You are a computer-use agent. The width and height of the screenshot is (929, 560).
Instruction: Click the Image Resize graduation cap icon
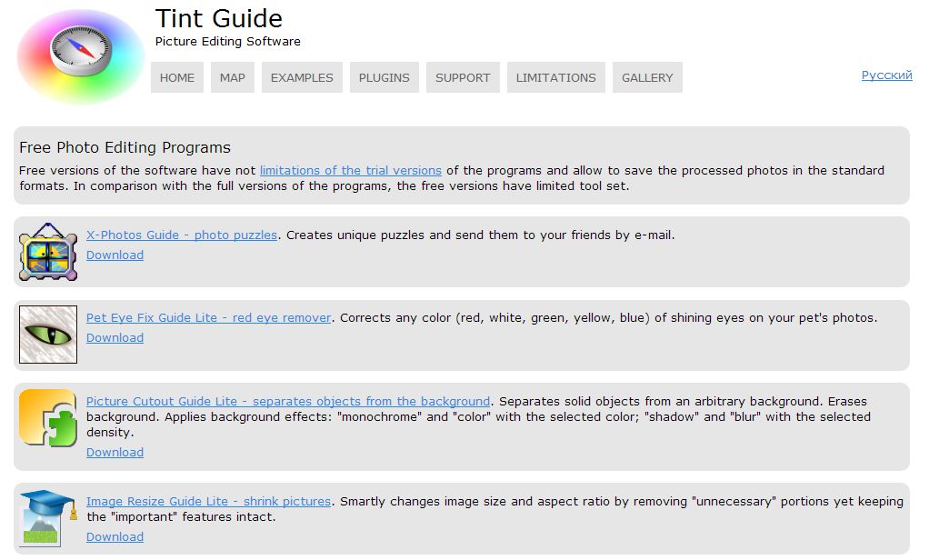click(x=48, y=516)
